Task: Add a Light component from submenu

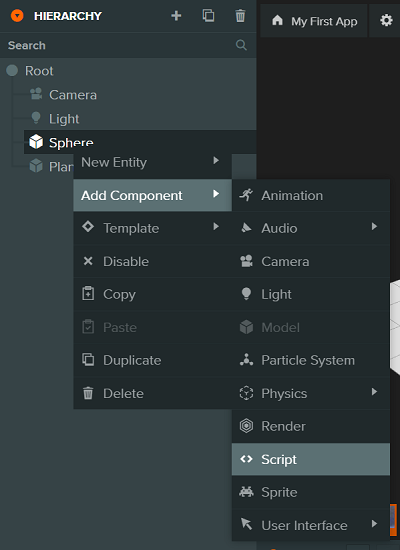Action: pos(311,294)
